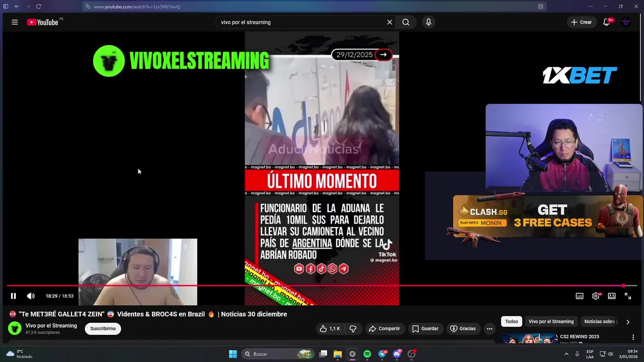
Task: Save video with Guardar button
Action: point(426,328)
